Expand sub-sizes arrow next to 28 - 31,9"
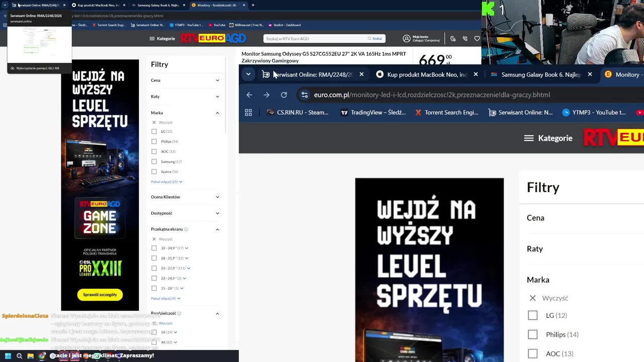Viewport: 644px width, 362px height. coord(187,258)
